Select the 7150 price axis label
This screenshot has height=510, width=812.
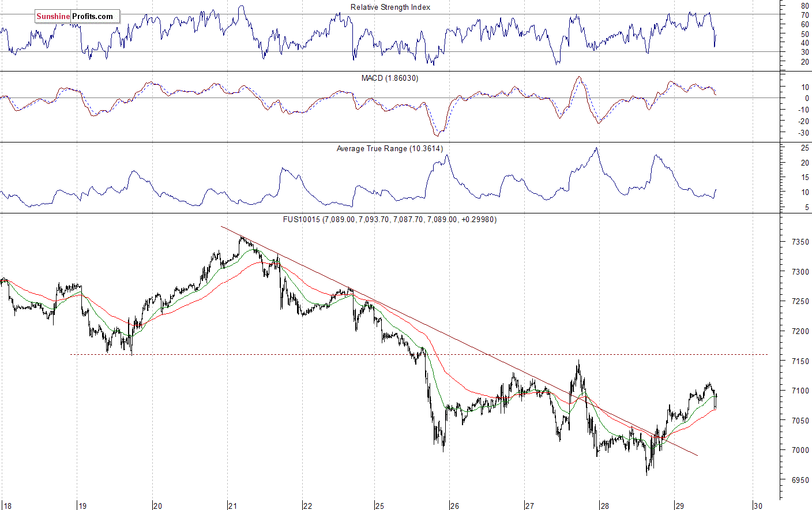tap(800, 361)
